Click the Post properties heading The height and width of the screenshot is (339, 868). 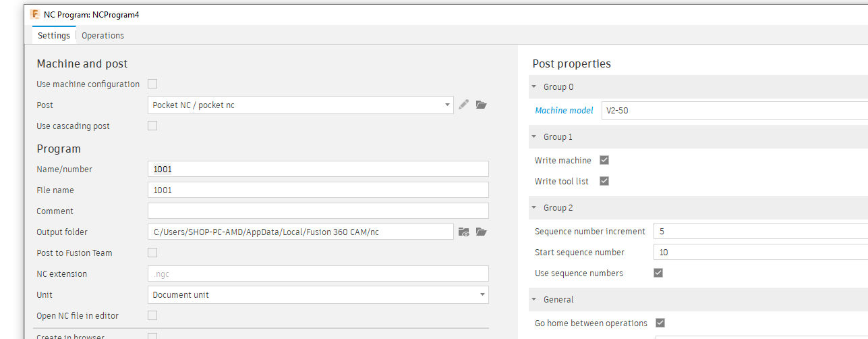coord(572,63)
